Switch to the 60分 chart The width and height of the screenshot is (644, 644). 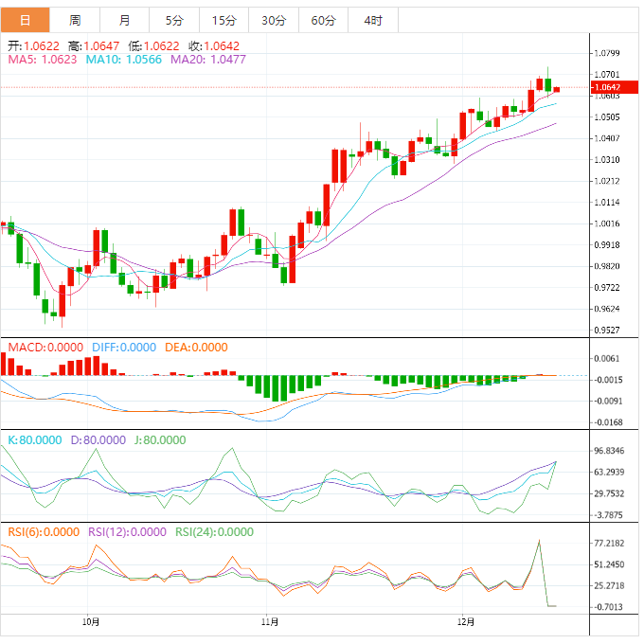click(x=323, y=20)
